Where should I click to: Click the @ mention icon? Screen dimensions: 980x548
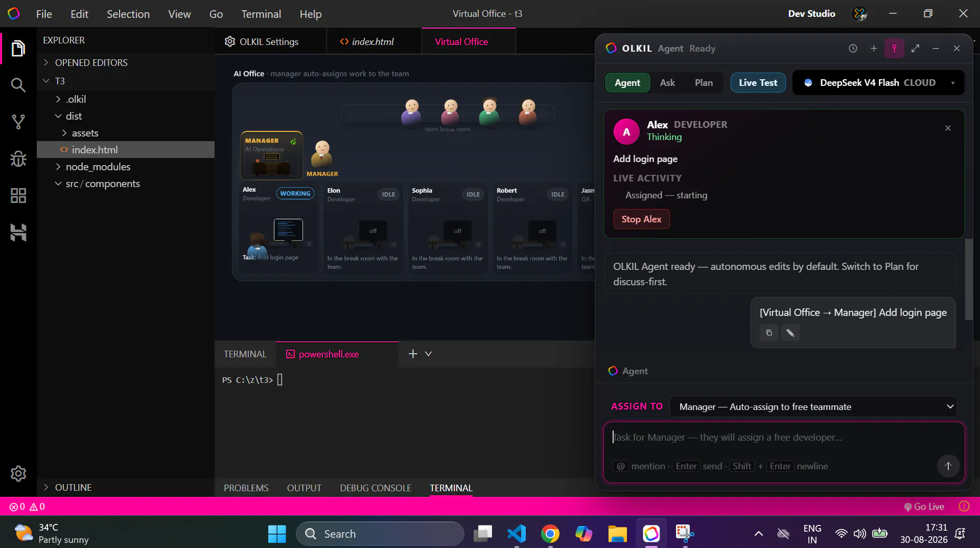click(620, 466)
